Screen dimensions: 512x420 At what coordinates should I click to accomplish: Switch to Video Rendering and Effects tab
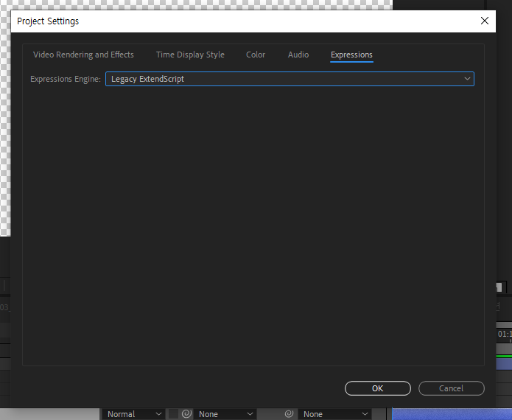point(83,55)
